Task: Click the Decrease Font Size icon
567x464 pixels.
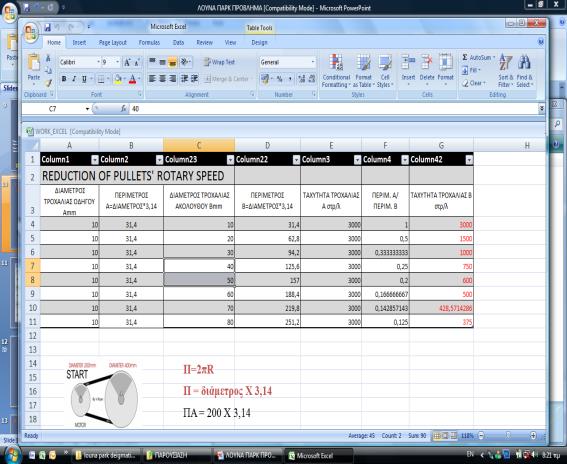Action: [137, 62]
